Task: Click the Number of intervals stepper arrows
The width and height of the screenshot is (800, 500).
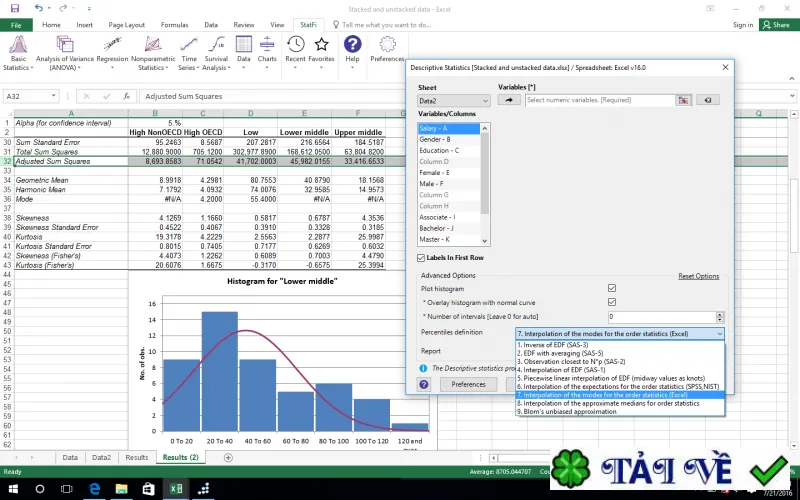Action: pos(720,317)
